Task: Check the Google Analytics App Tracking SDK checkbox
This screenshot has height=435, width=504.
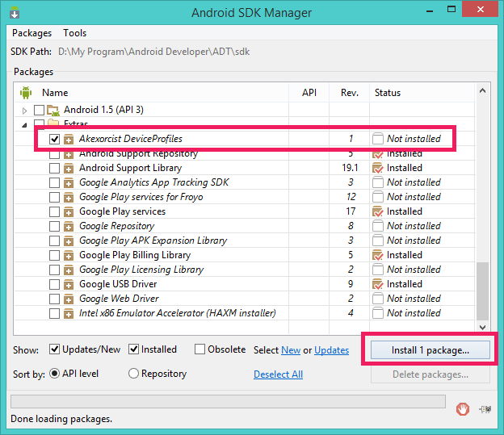Action: point(54,182)
